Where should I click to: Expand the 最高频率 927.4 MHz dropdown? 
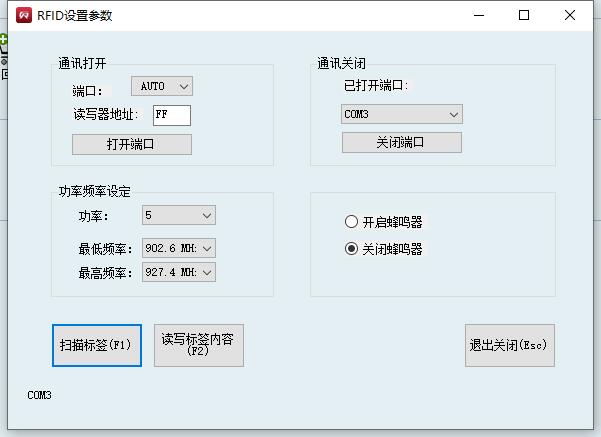point(178,272)
